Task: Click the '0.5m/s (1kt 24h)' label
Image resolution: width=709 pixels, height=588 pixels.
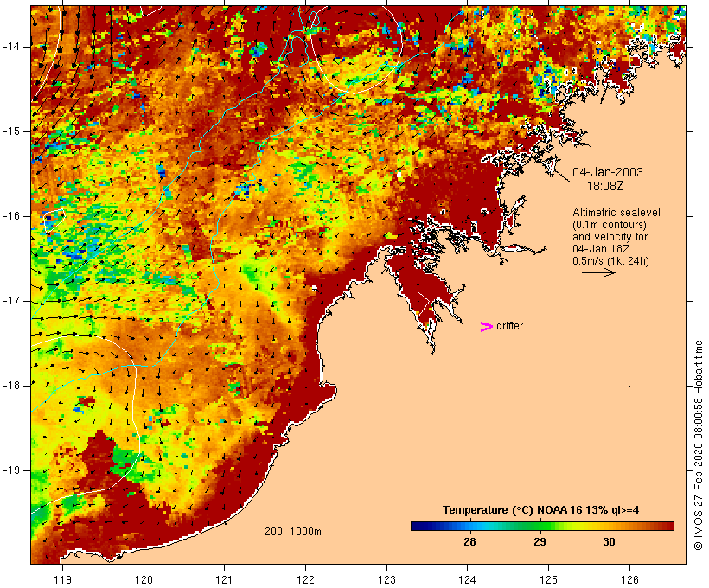Action: [x=610, y=261]
